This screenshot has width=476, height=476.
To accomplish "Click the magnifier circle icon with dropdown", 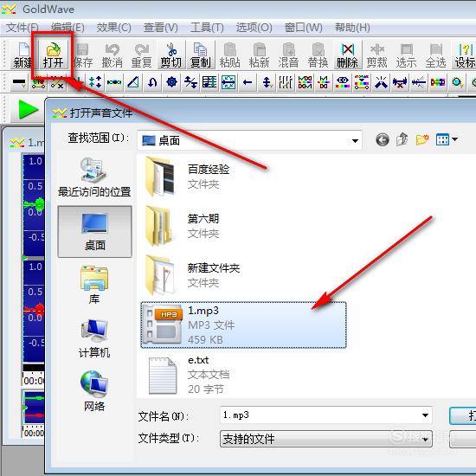I will coord(457,82).
